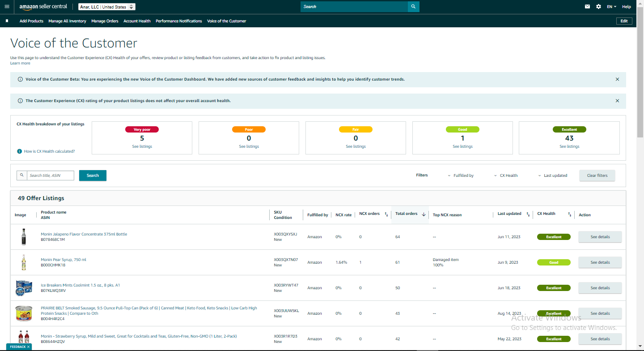Sort by CX Health column arrows
Viewport: 644px width, 351px height.
[x=570, y=214]
